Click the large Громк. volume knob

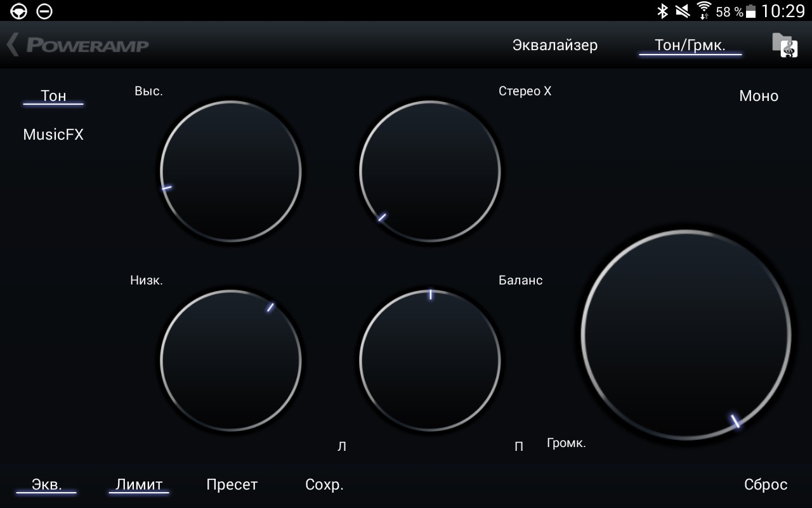pyautogui.click(x=686, y=335)
